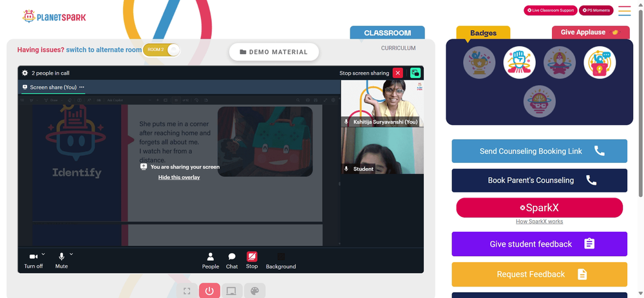Viewport: 644px width, 298px height.
Task: Click Live Classroom Support button
Action: coord(551,10)
